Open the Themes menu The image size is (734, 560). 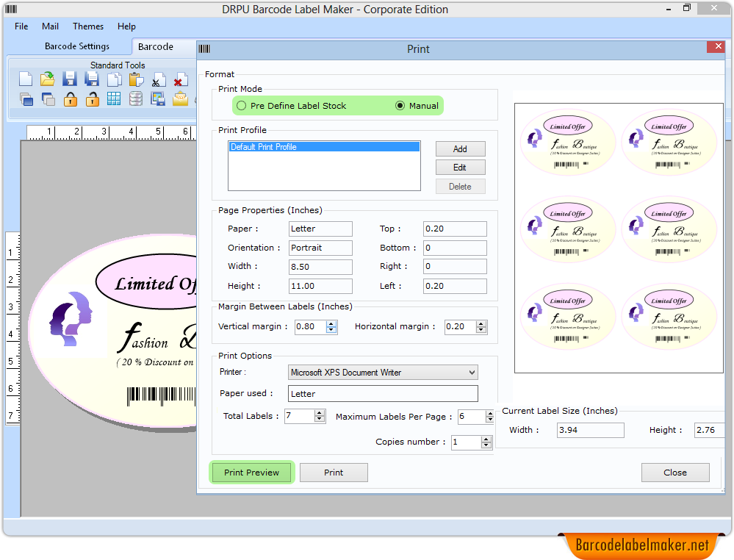(88, 26)
